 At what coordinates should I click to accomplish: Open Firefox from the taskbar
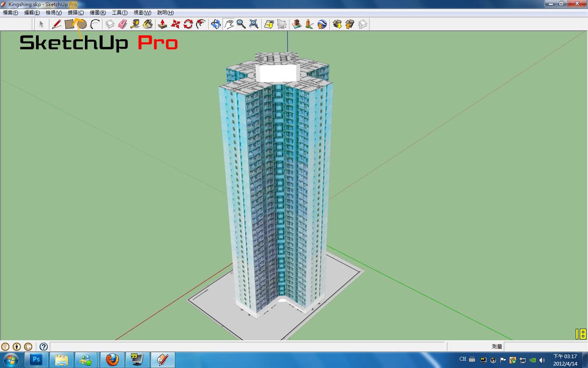tap(112, 360)
